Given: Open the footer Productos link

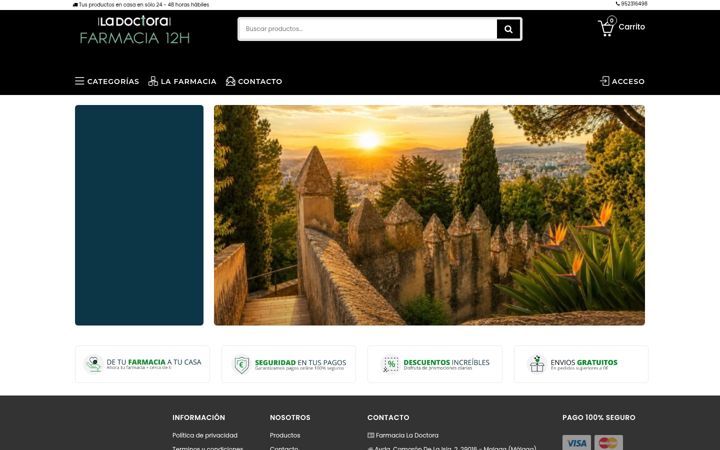Looking at the screenshot, I should 285,435.
